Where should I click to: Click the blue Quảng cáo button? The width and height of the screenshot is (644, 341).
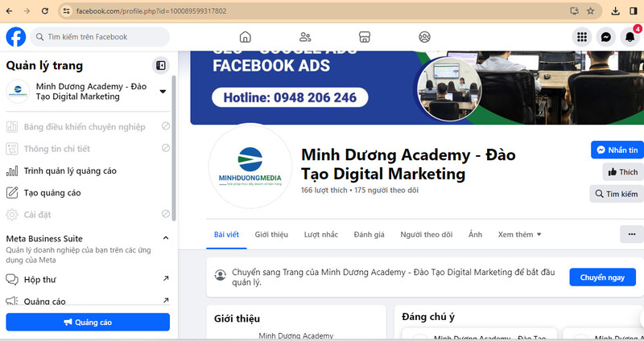point(88,323)
